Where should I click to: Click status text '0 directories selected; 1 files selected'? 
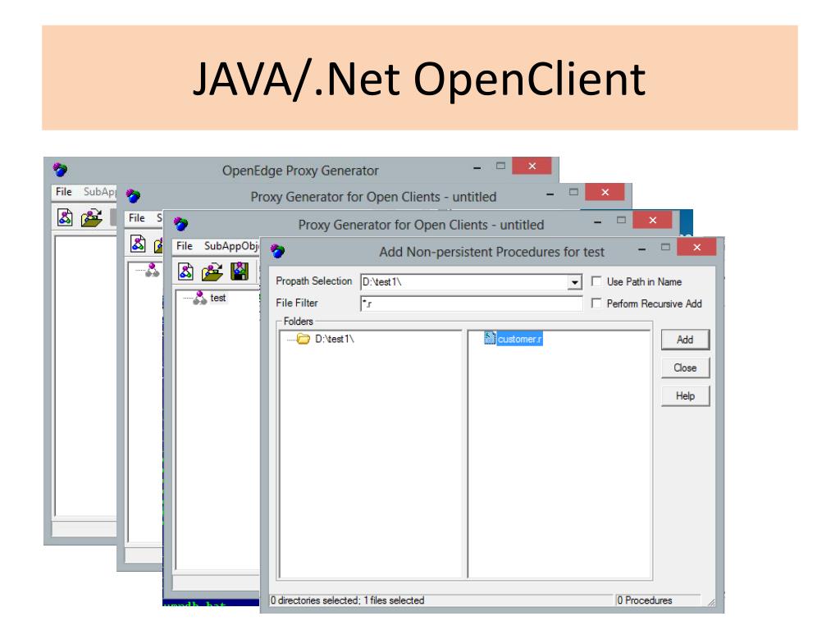(x=347, y=600)
